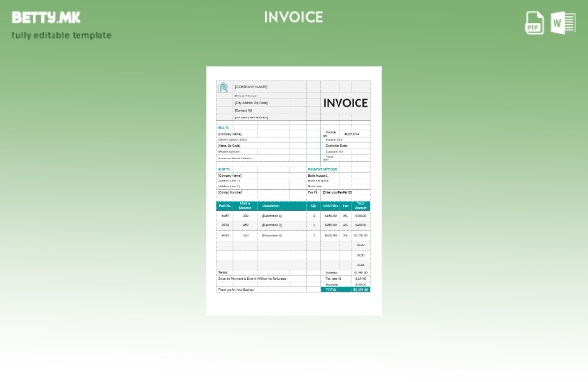This screenshot has width=588, height=382.
Task: Click the 'fully editable template' subtitle text
Action: (61, 36)
